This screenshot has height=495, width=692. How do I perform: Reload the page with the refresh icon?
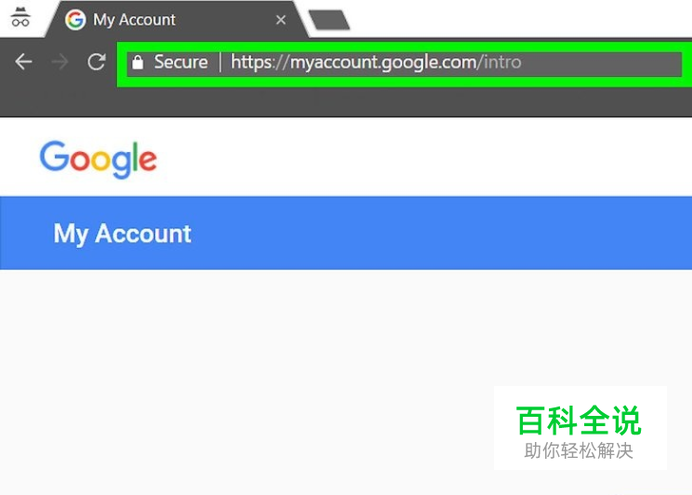[96, 62]
